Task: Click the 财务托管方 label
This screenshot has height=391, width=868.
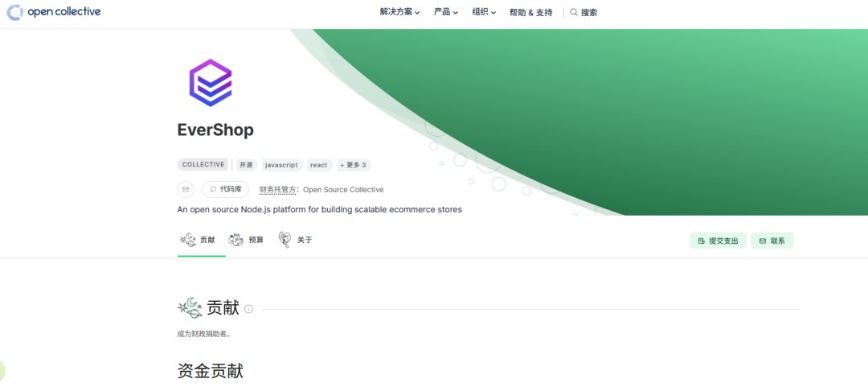Action: coord(277,189)
